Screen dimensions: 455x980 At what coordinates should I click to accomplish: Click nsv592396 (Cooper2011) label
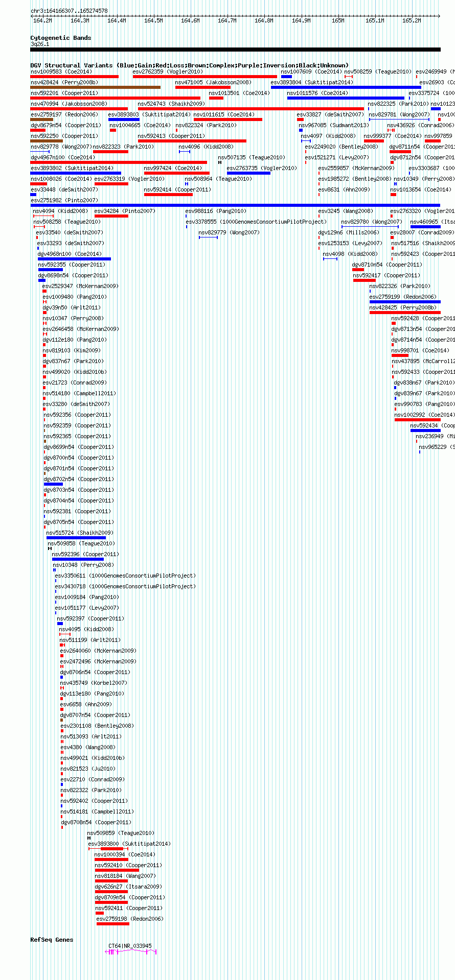pos(85,554)
